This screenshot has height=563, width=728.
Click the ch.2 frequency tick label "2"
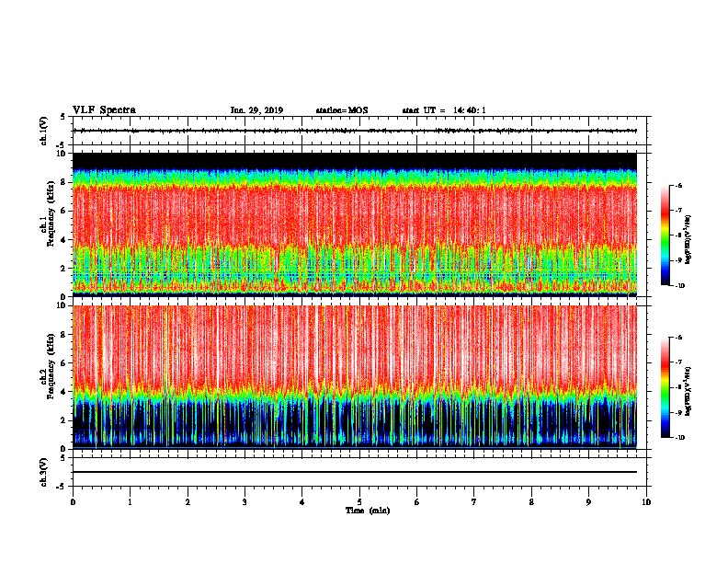[x=64, y=420]
